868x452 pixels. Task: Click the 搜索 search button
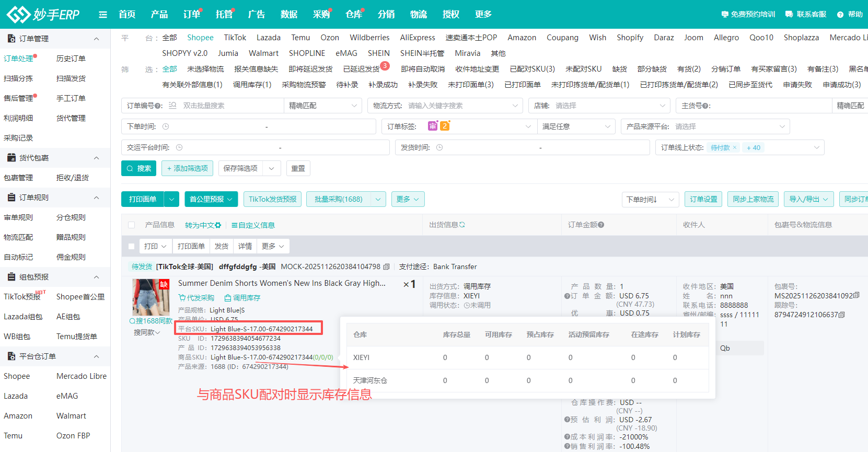click(138, 168)
